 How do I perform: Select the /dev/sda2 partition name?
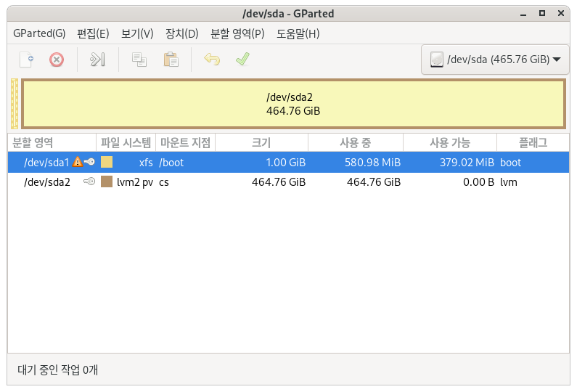click(x=46, y=181)
